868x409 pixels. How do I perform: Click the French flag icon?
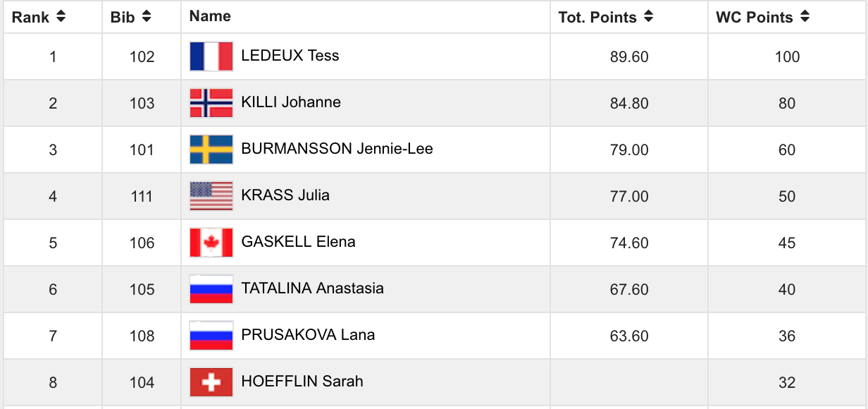(211, 56)
